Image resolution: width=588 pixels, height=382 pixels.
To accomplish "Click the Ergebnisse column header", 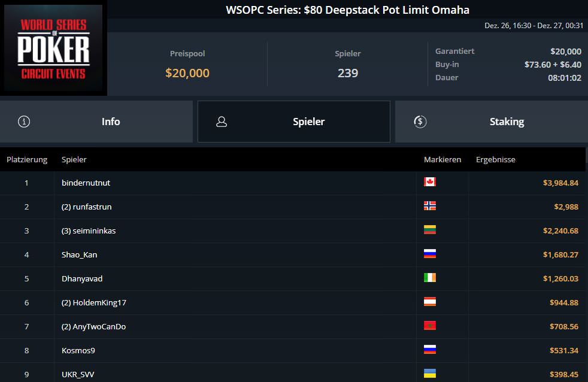I will (496, 160).
